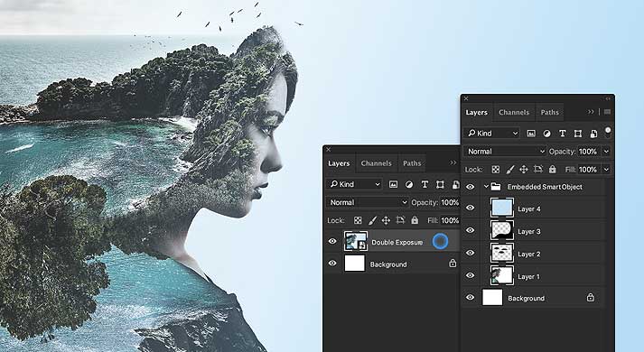The image size is (644, 352).
Task: Hide the Double Exposure layer
Action: 332,241
